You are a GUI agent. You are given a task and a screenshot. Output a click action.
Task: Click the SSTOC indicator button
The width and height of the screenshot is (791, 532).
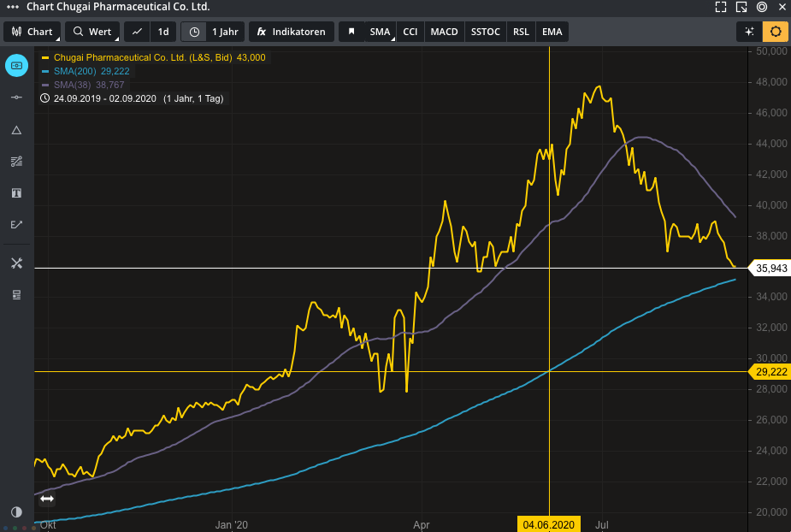[485, 32]
